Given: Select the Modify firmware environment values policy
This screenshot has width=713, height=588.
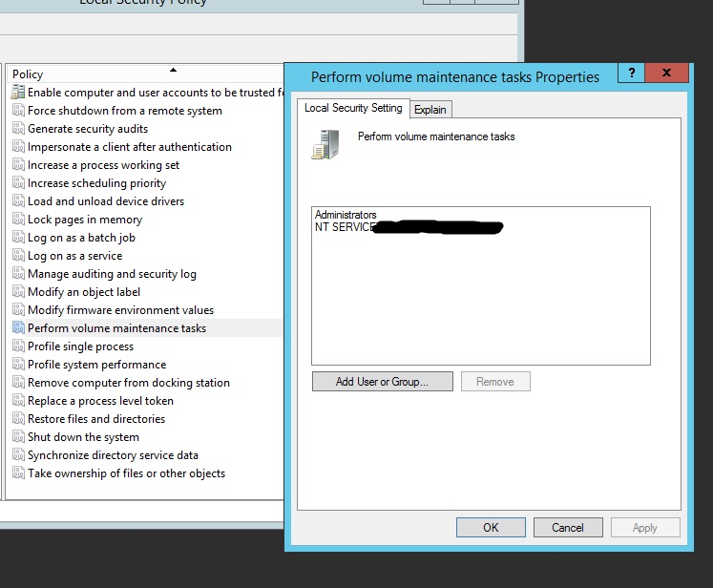Looking at the screenshot, I should (x=120, y=310).
